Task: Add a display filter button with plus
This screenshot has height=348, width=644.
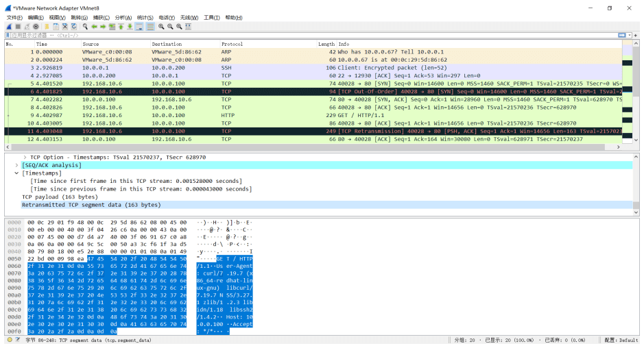Action: [x=636, y=36]
